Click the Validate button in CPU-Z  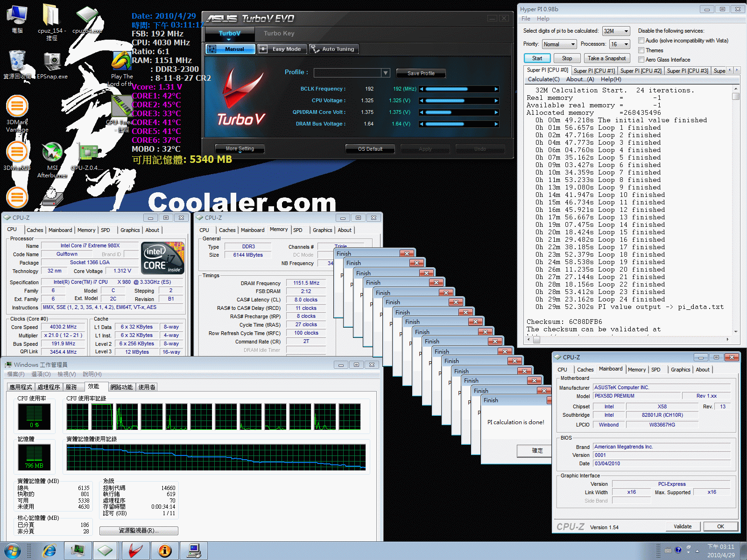(x=683, y=526)
